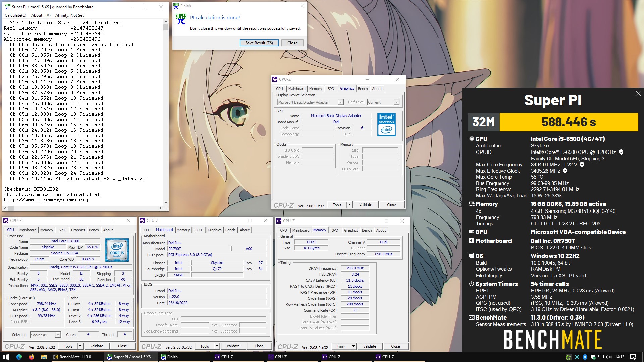Click Super PI horizontal scrollbar left arrow
Screen dimensions: 644x362
5,208
